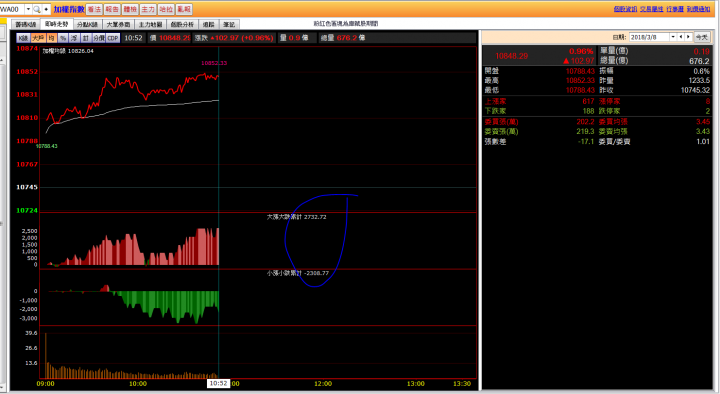Toggle the CDP indicator button

point(113,38)
